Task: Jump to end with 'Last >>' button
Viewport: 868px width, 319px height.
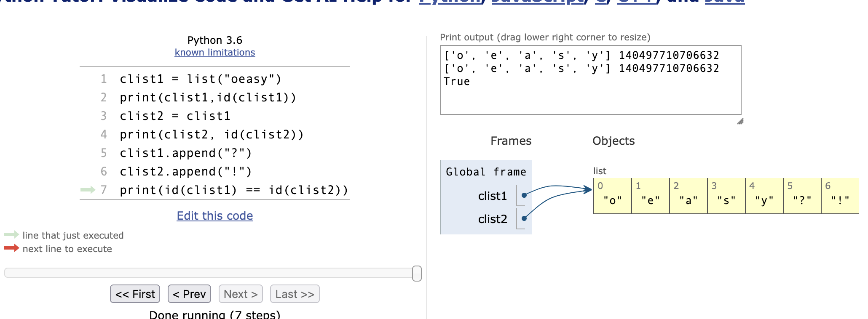Action: point(295,294)
